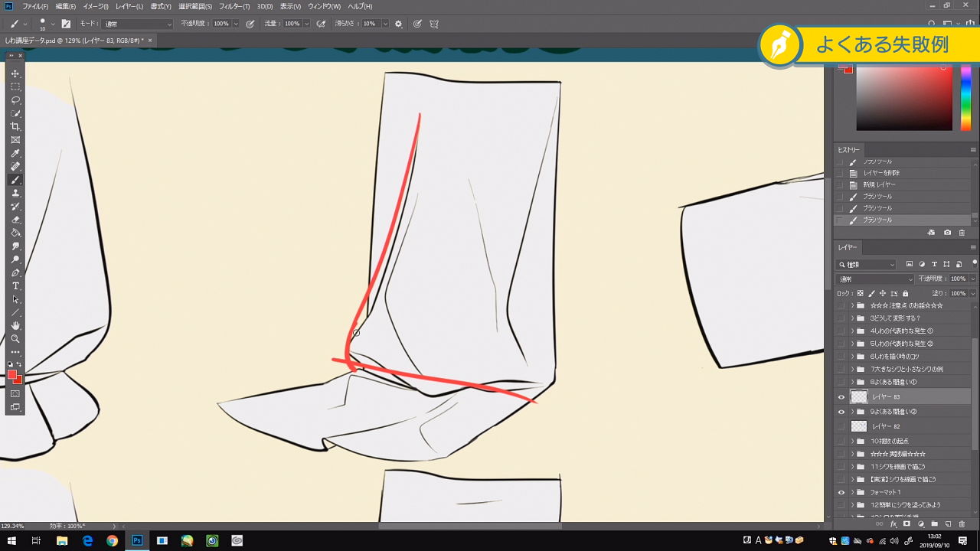Select the Brush tool in toolbox
Image resolution: width=980 pixels, height=551 pixels.
pos(15,180)
